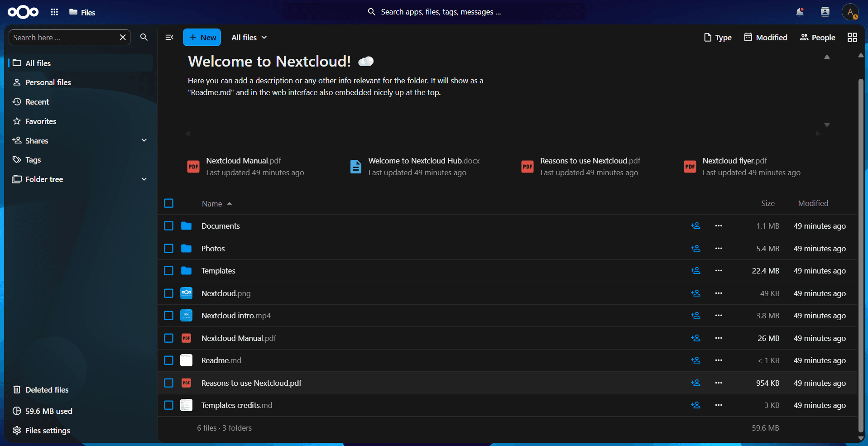Share Reasons to use Nextcloud.pdf row
868x446 pixels.
coord(695,383)
